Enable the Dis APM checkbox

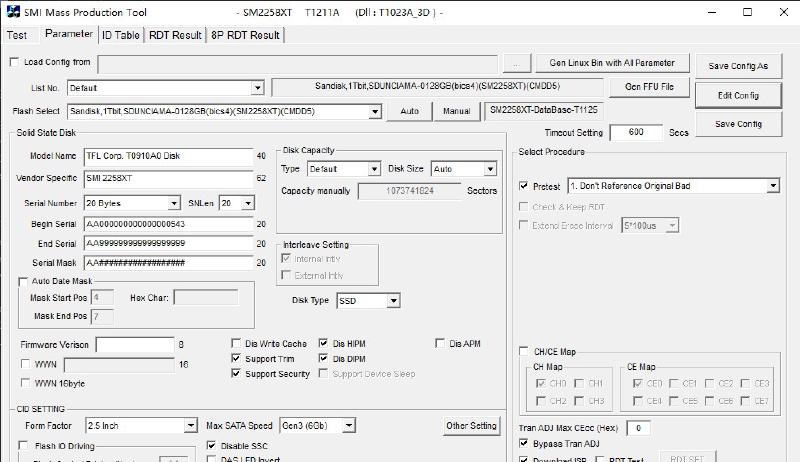click(x=441, y=344)
